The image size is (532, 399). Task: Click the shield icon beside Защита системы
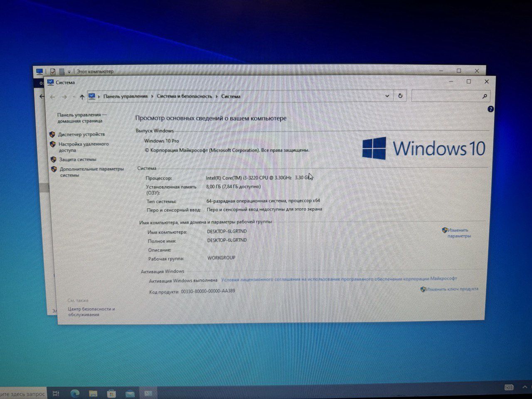click(x=54, y=160)
